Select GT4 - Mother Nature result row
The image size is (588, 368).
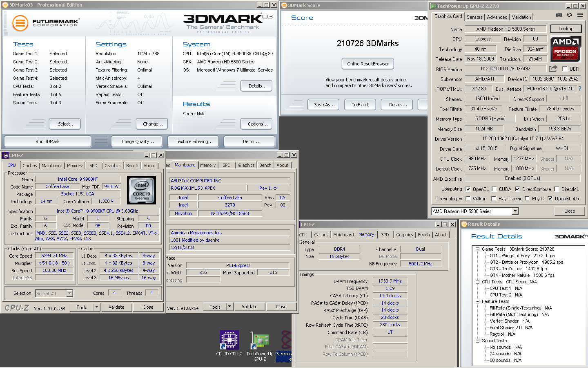pos(522,275)
